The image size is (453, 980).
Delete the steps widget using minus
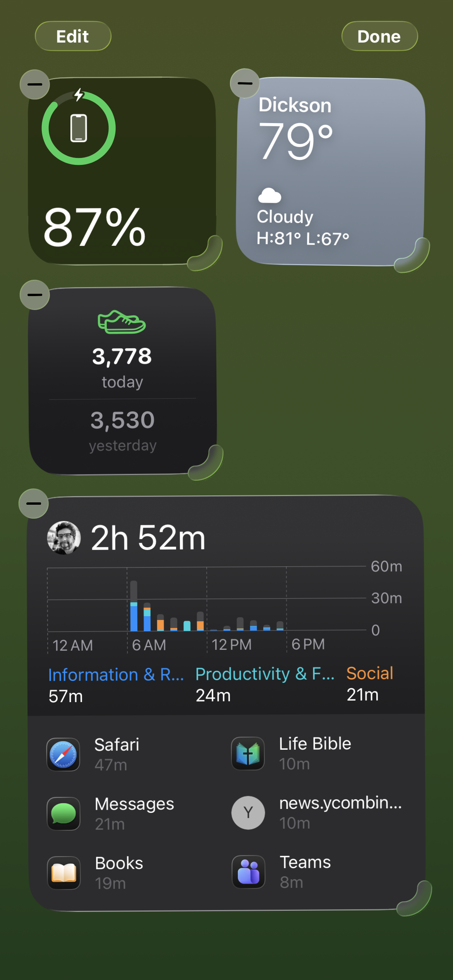pyautogui.click(x=35, y=295)
